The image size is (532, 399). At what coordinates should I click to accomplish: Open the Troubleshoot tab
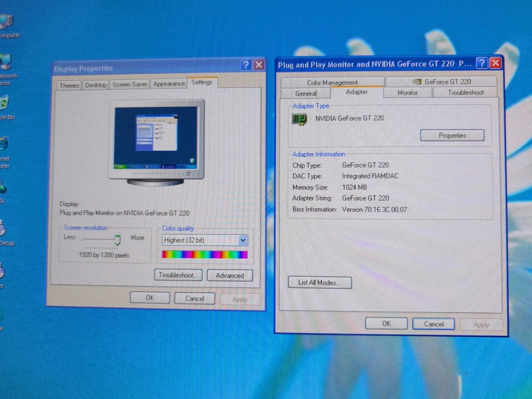[x=465, y=92]
